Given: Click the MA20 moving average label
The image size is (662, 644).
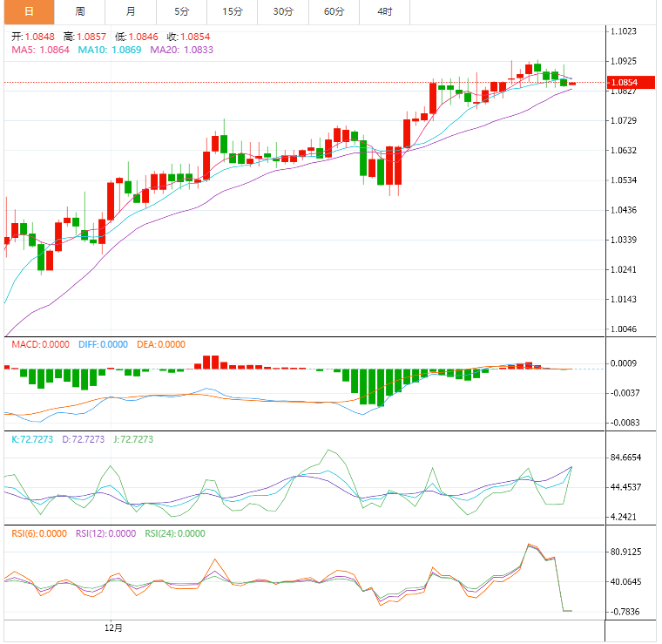Looking at the screenshot, I should (182, 51).
